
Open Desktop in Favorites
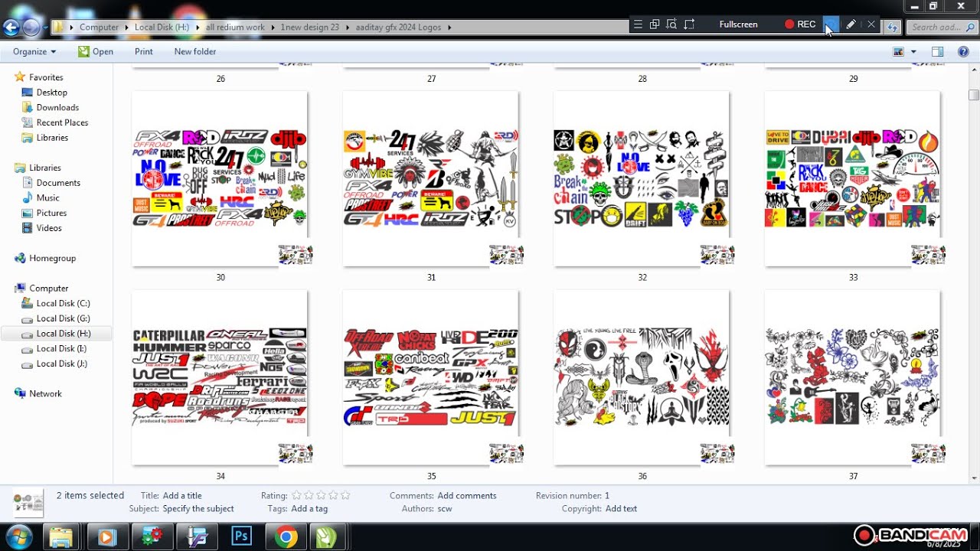click(52, 93)
